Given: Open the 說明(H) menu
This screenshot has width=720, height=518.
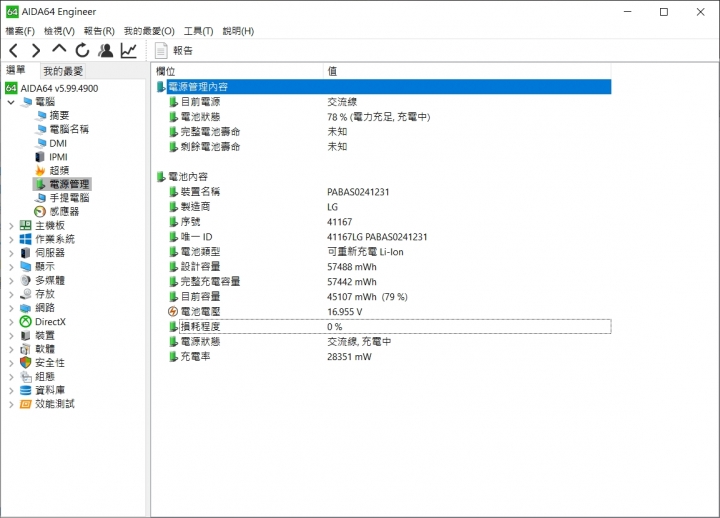Looking at the screenshot, I should [x=238, y=31].
